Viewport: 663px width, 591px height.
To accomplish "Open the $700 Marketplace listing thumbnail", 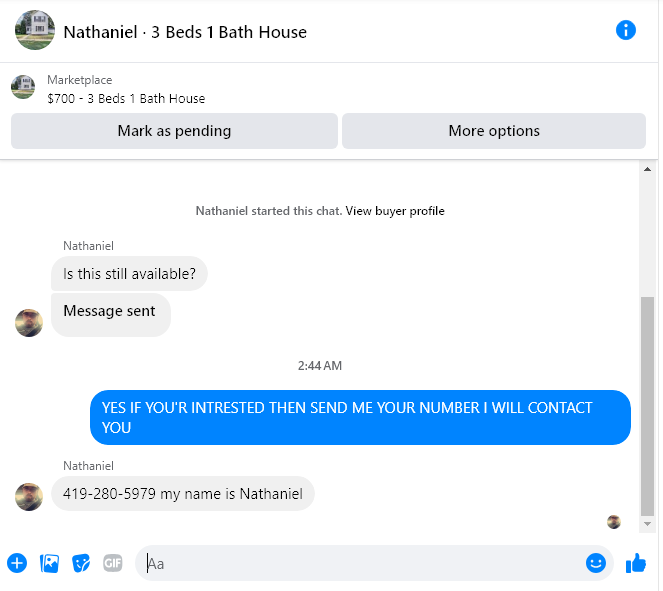I will (x=23, y=88).
